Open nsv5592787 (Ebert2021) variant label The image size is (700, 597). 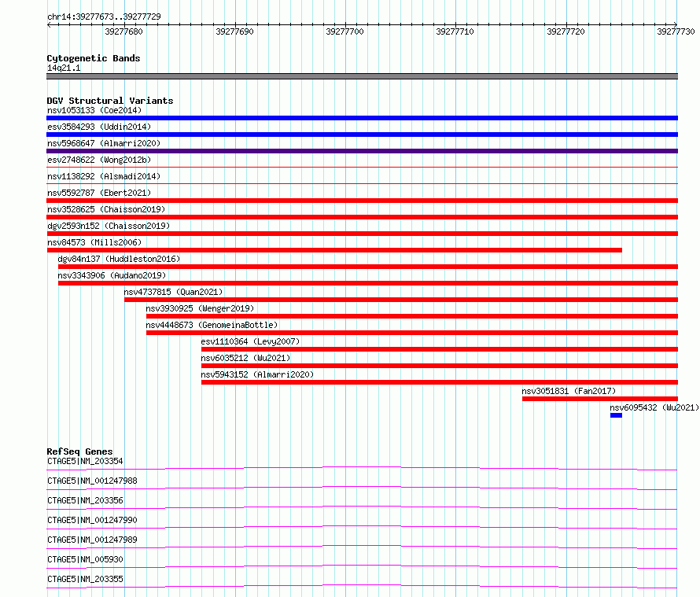tap(99, 193)
